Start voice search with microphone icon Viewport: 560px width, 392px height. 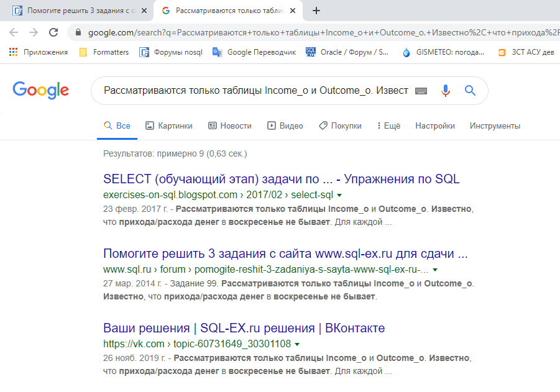point(445,91)
